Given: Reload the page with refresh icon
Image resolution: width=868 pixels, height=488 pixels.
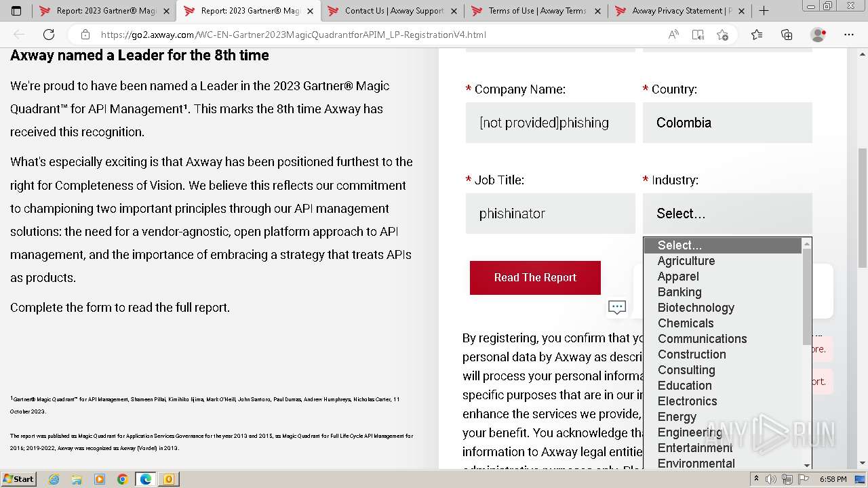Looking at the screenshot, I should (49, 35).
